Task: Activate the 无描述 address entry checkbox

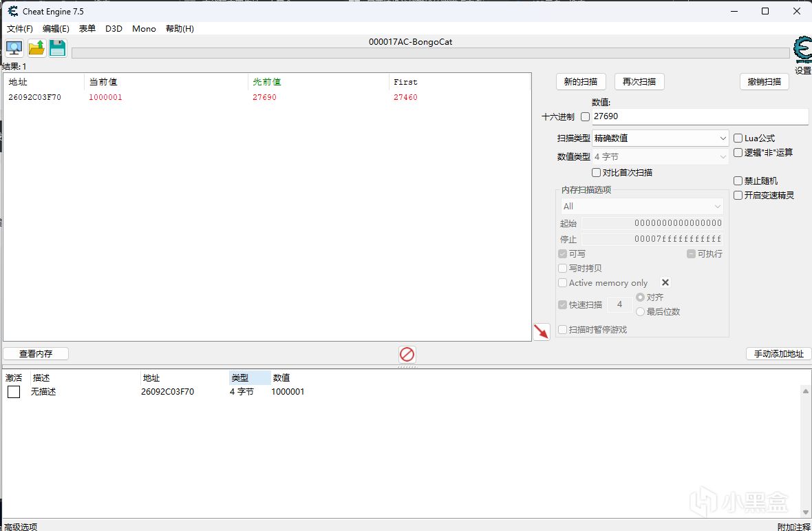Action: [x=14, y=392]
